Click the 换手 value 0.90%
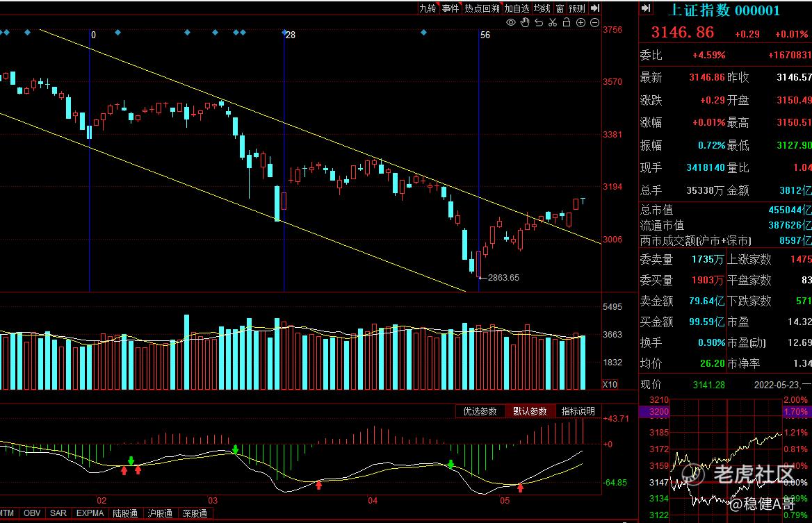The width and height of the screenshot is (812, 523). [x=711, y=342]
